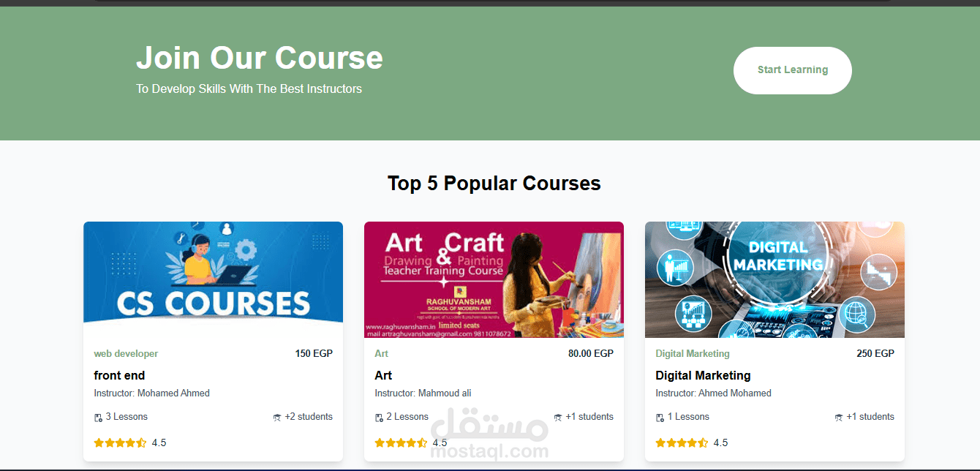Open the Art & Craft course image
Viewport: 980px width, 471px height.
tap(494, 279)
